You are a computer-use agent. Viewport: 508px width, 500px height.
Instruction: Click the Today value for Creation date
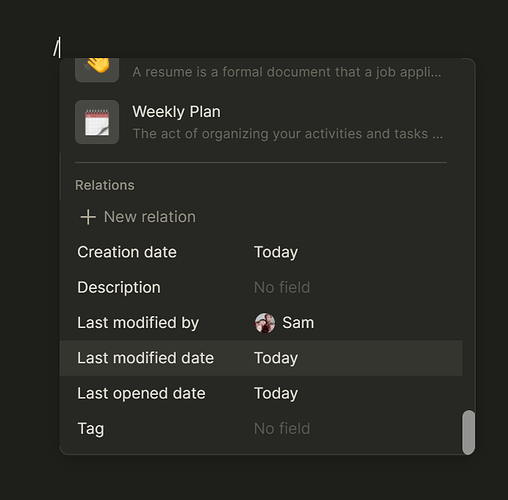click(276, 252)
